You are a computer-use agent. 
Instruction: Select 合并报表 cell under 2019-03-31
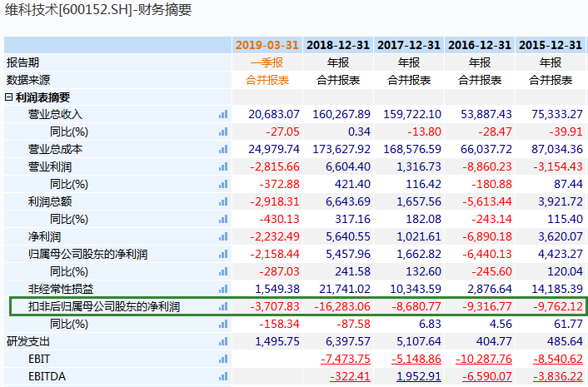(x=267, y=80)
